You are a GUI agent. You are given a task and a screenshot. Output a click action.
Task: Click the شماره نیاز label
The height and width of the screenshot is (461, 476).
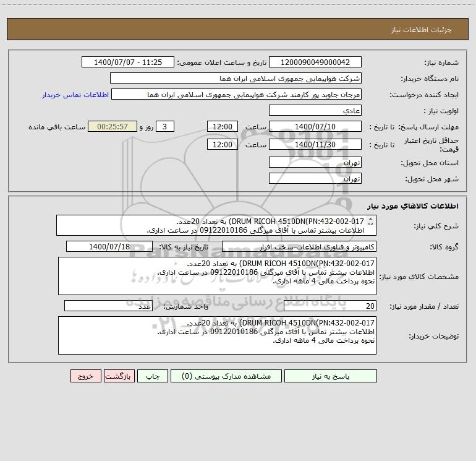(441, 62)
